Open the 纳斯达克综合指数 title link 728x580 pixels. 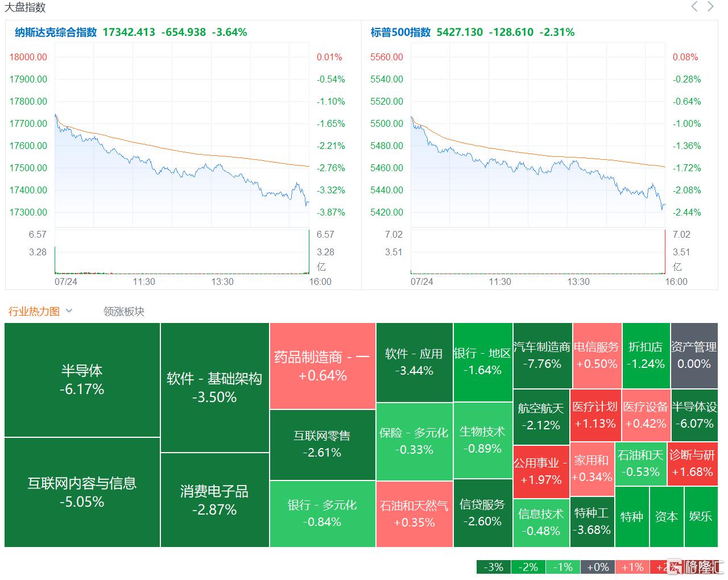click(56, 32)
